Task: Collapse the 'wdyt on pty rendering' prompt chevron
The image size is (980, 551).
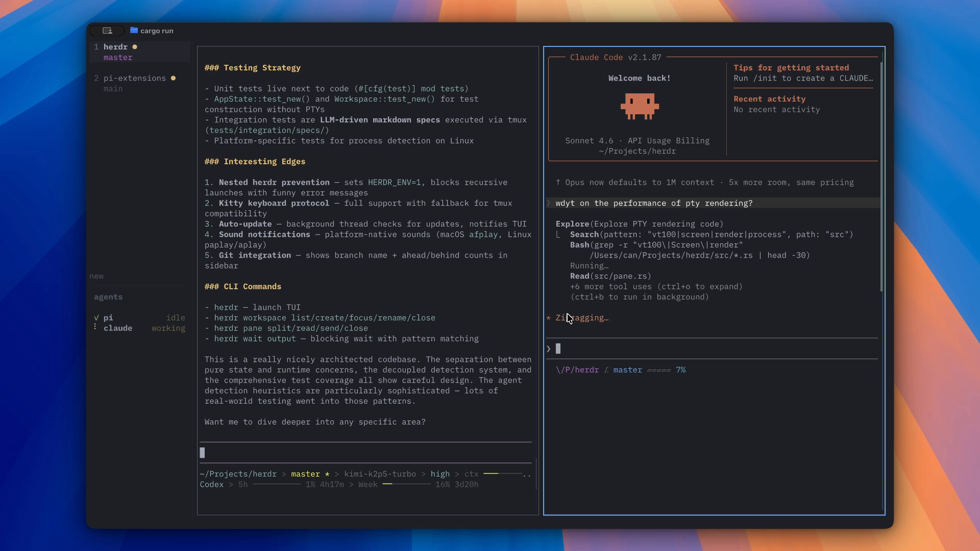Action: 548,203
